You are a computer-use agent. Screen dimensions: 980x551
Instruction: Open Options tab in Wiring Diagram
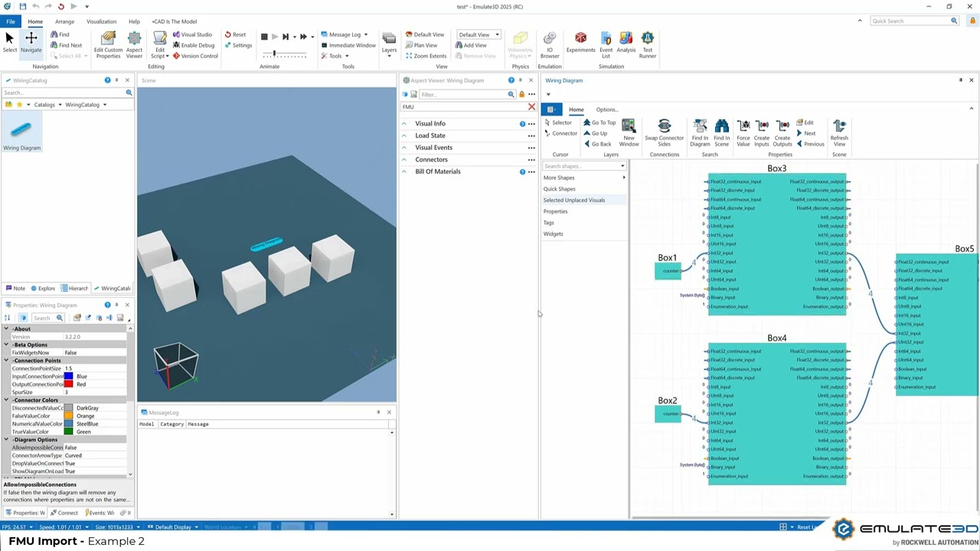pos(606,109)
